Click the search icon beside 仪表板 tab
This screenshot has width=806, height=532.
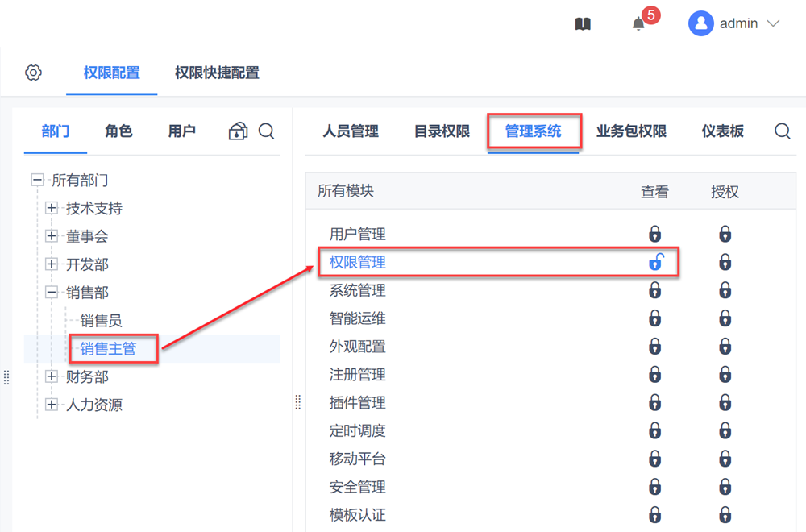click(x=782, y=131)
